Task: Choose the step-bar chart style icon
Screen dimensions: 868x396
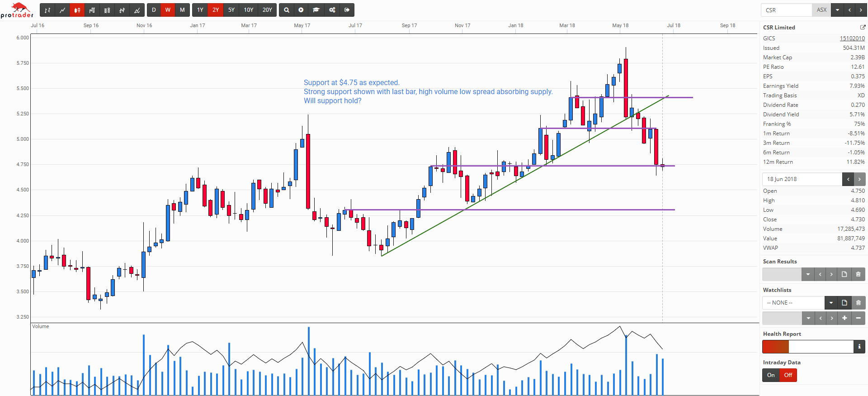Action: pyautogui.click(x=92, y=10)
